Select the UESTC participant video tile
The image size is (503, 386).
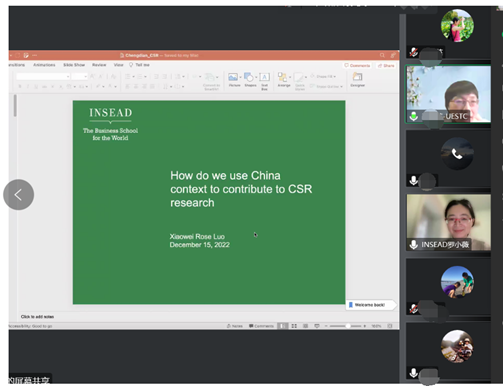point(448,94)
